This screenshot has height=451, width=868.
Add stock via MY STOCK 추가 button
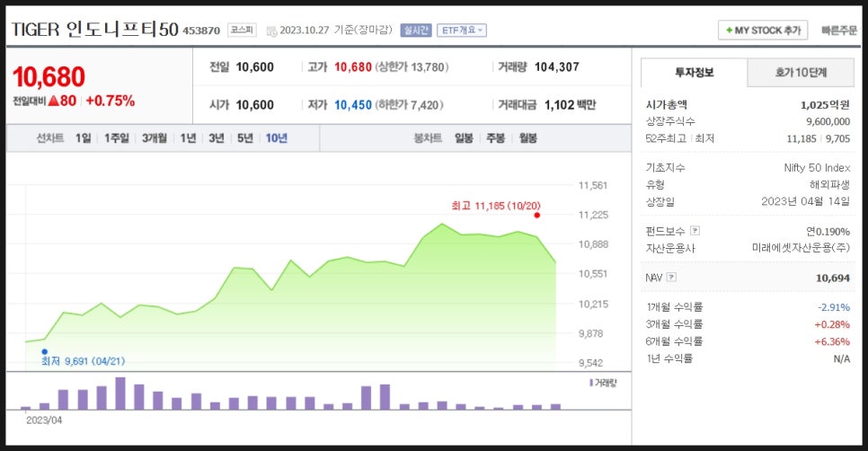click(763, 31)
